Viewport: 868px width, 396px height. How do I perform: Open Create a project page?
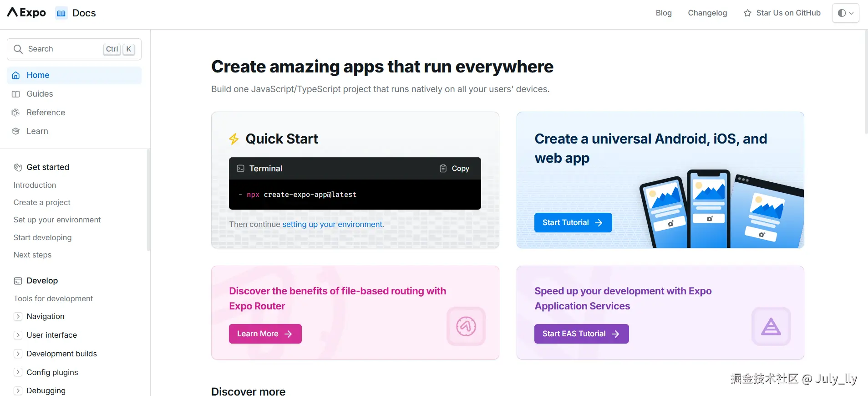[42, 202]
